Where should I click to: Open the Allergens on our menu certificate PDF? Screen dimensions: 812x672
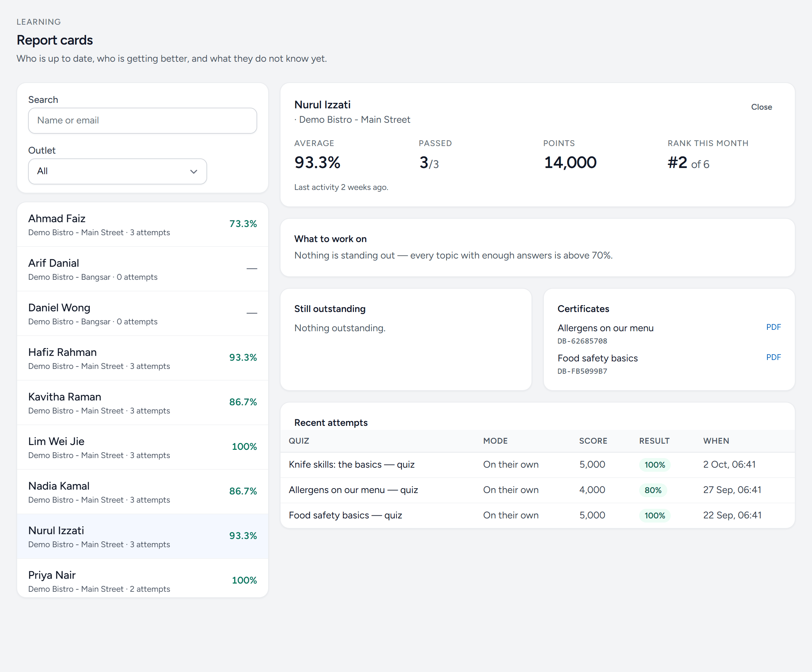[773, 327]
